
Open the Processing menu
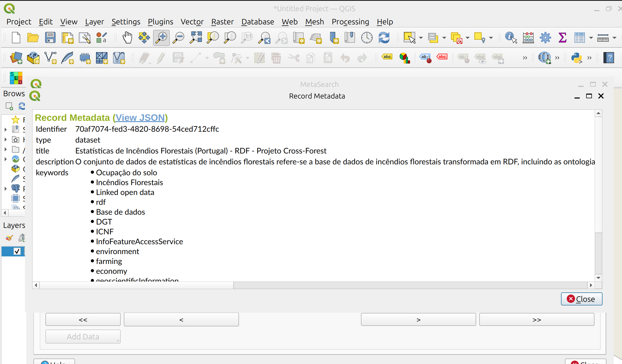pyautogui.click(x=350, y=22)
